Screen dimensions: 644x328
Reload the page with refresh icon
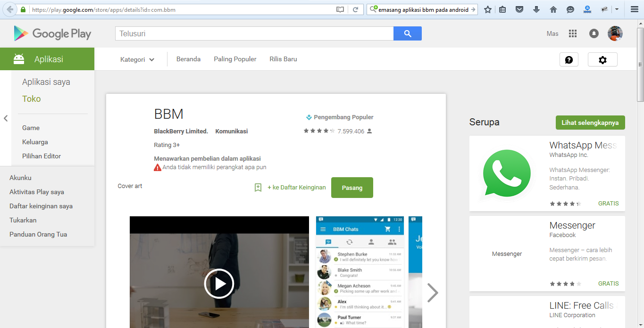(356, 9)
